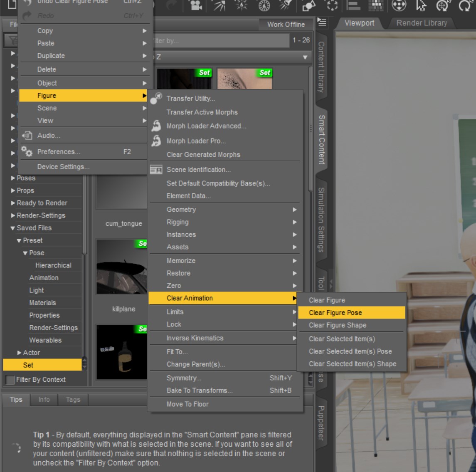
Task: Expand the Actor category
Action: click(19, 353)
